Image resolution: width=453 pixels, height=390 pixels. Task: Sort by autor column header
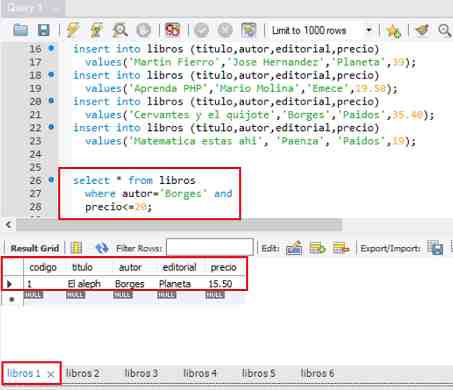point(130,267)
